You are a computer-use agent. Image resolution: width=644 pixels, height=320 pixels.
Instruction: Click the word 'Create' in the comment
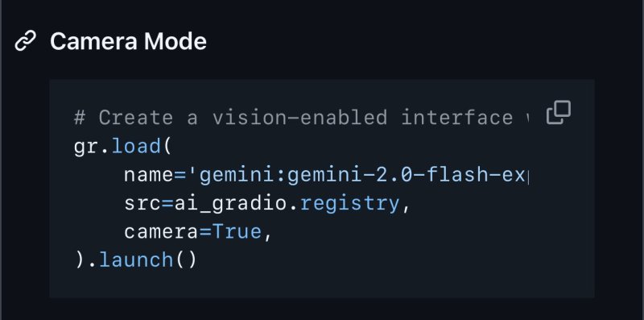click(135, 118)
